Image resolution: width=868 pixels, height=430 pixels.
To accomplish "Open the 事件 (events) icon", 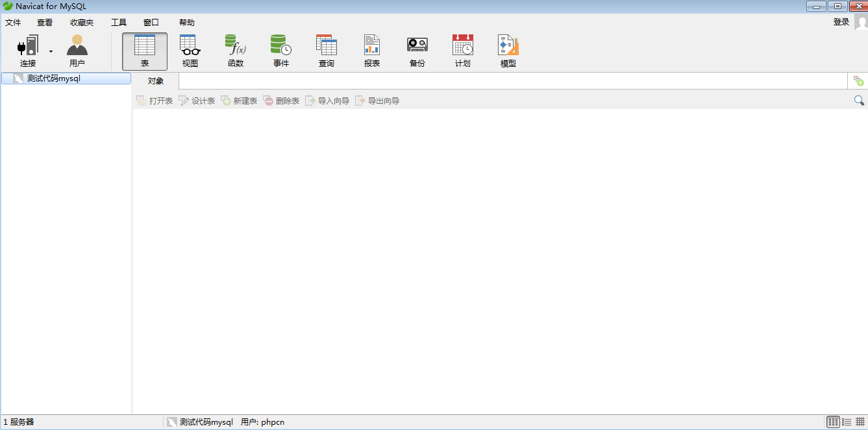I will click(x=280, y=50).
